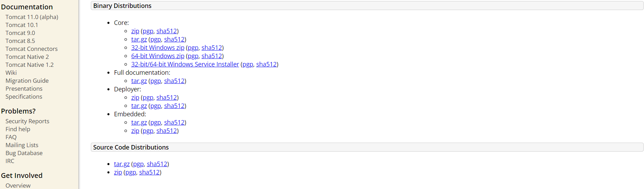Open the Mailing Lists link

point(22,145)
